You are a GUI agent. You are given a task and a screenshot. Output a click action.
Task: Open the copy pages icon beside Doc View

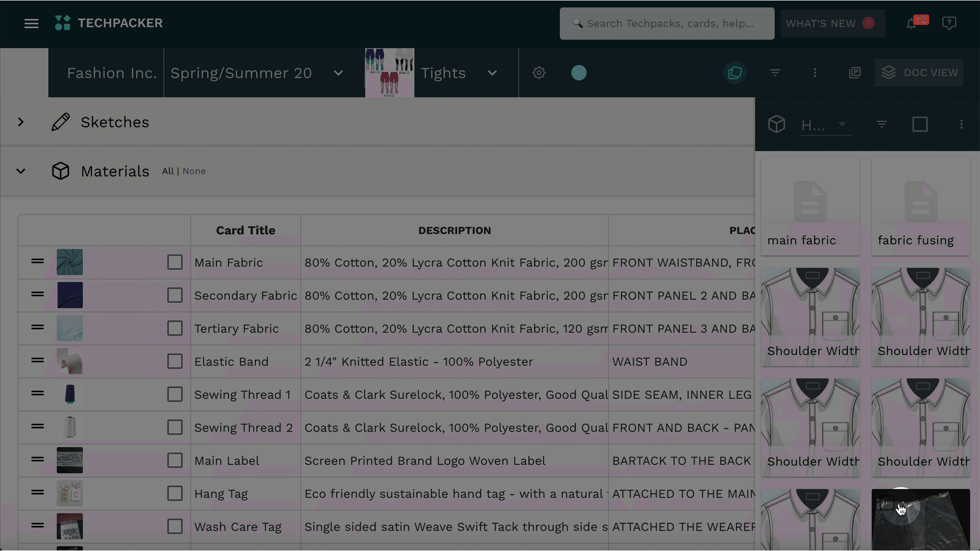click(x=855, y=73)
